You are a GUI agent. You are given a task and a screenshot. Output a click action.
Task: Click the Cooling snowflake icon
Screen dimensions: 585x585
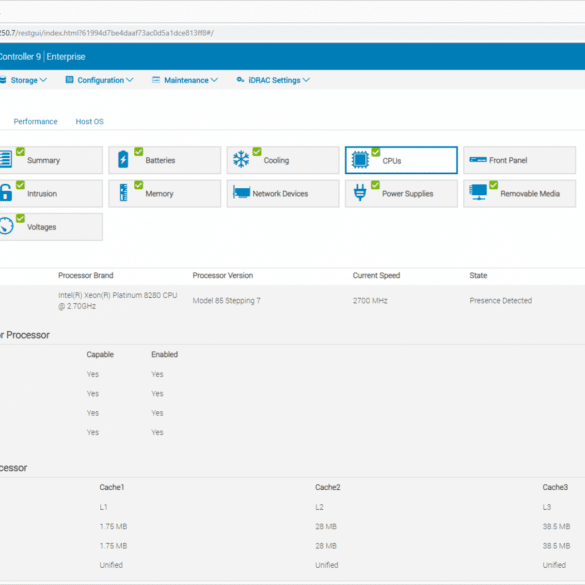[241, 159]
